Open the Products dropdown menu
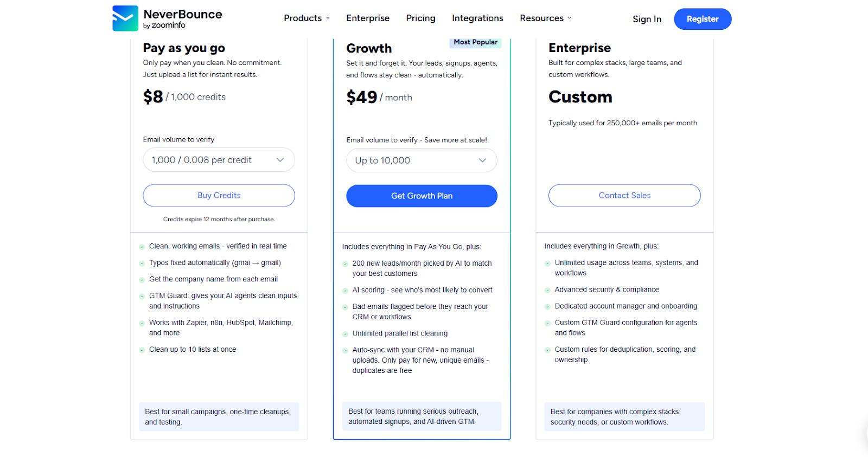This screenshot has width=868, height=457. click(x=307, y=18)
